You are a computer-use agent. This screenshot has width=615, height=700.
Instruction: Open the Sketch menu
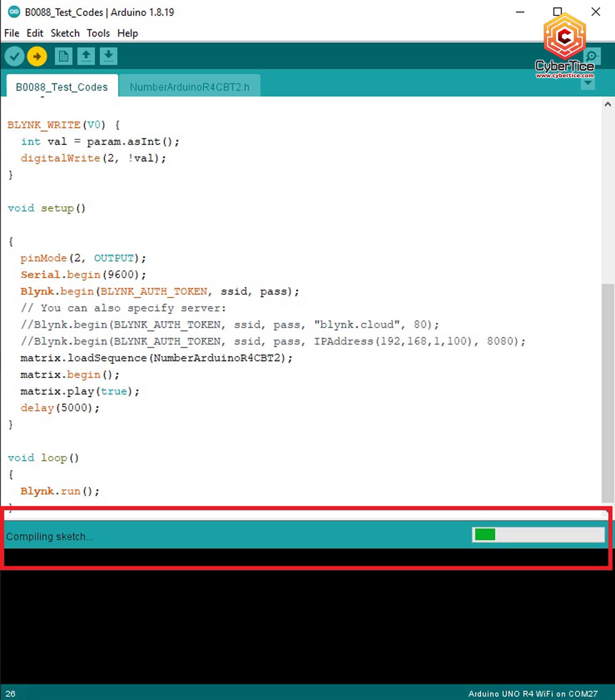65,33
